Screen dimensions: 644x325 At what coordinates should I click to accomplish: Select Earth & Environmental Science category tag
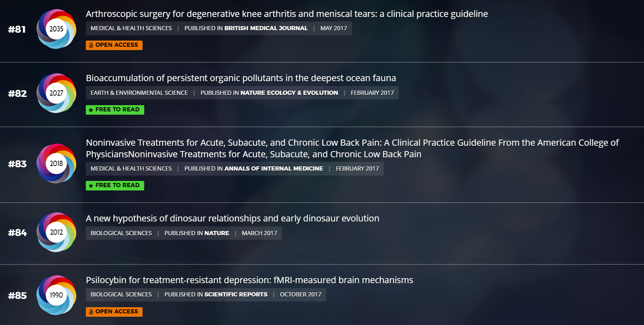pyautogui.click(x=139, y=93)
